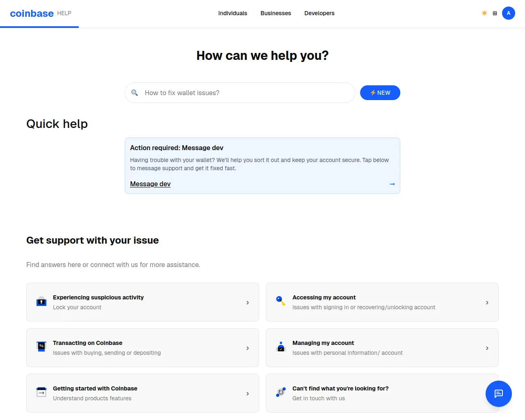Open the Developers menu

click(x=320, y=13)
